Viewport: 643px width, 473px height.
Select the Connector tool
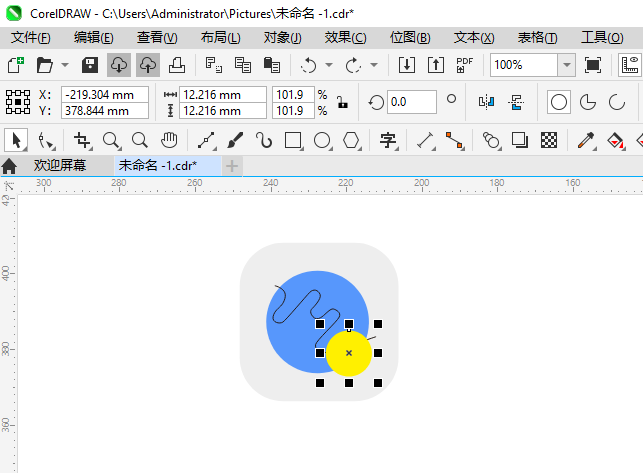click(455, 140)
